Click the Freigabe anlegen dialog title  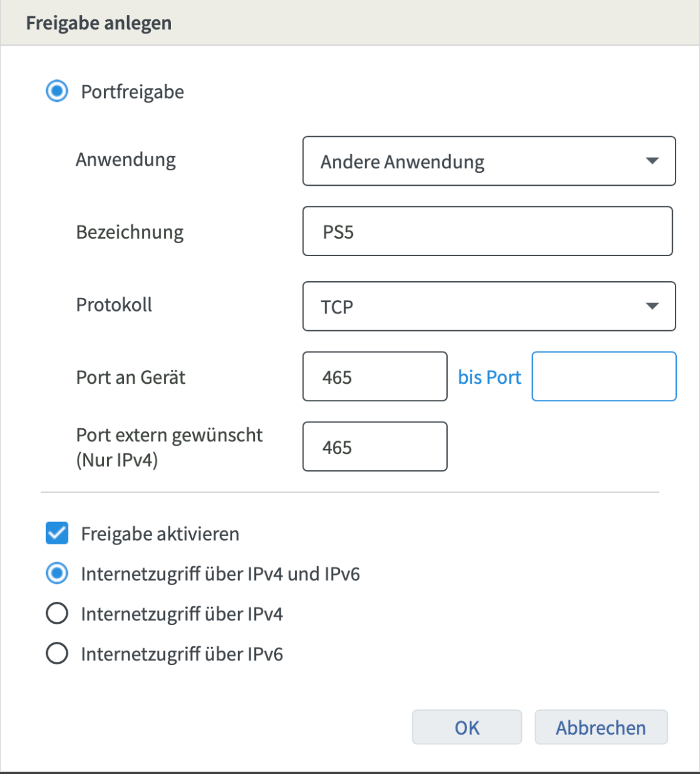click(99, 23)
